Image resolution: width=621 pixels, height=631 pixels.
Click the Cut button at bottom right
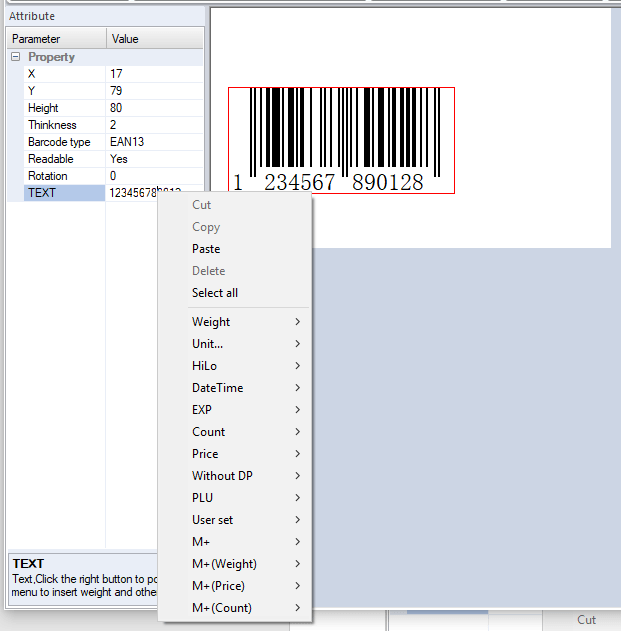point(586,620)
